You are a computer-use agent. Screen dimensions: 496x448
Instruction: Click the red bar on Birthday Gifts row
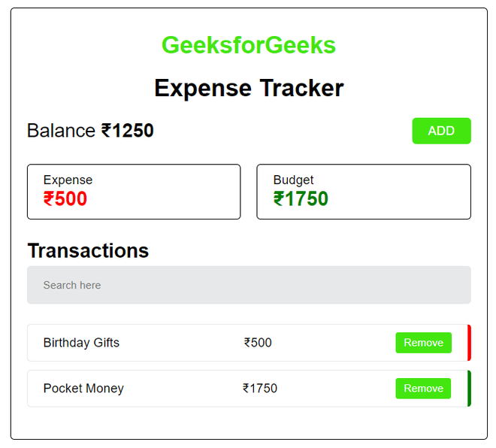[469, 343]
